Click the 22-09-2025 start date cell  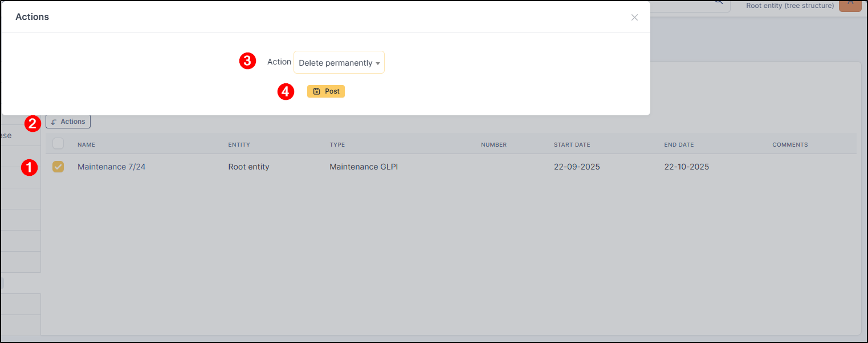click(x=577, y=167)
